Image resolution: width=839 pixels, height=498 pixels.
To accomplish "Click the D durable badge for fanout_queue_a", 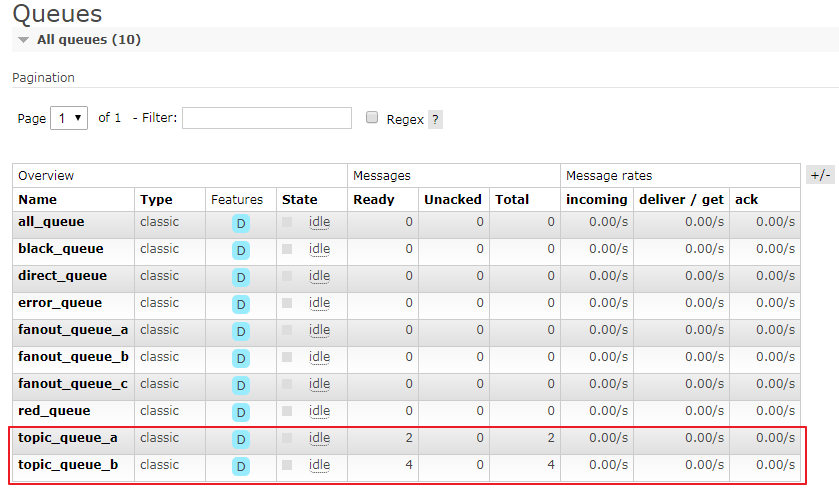I will 241,332.
